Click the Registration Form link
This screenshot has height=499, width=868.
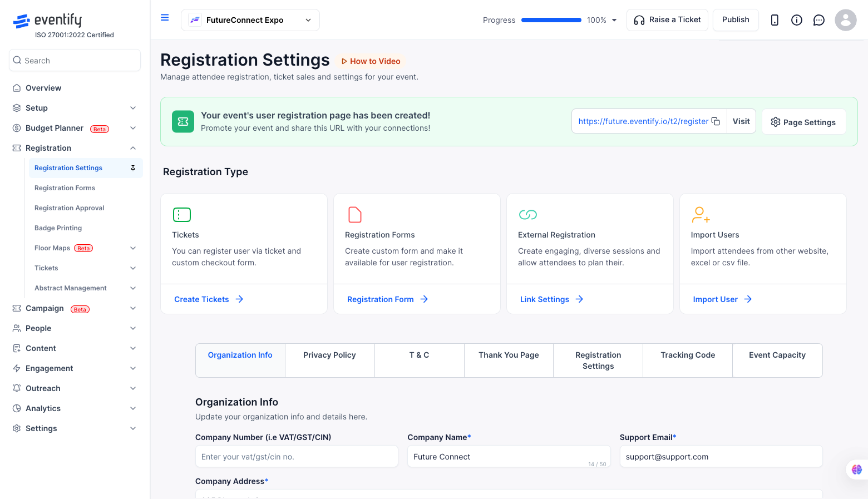click(388, 299)
